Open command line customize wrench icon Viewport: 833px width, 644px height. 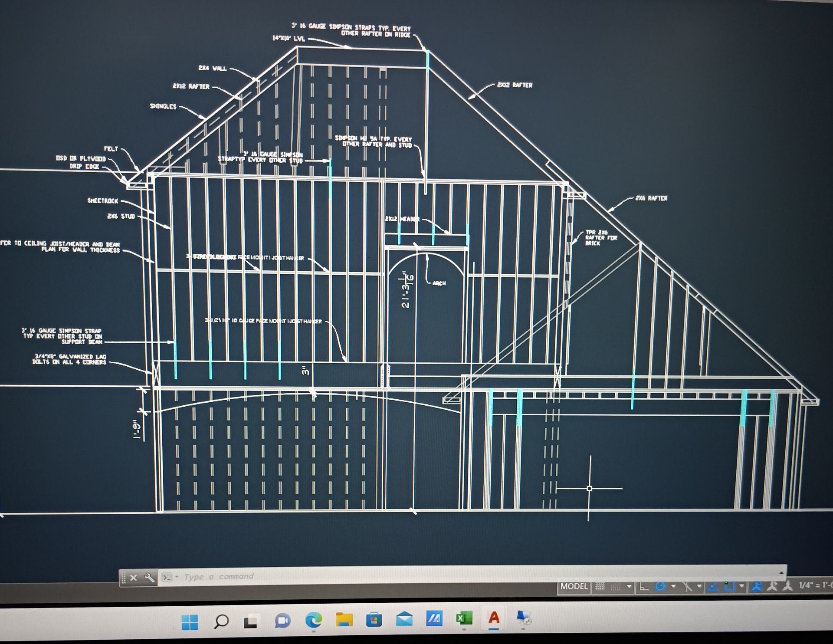tap(149, 578)
